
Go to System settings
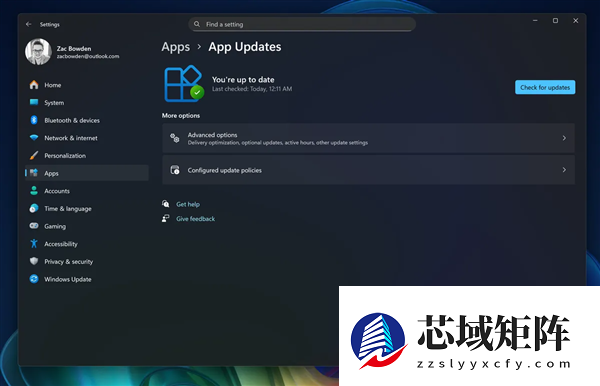pos(87,102)
